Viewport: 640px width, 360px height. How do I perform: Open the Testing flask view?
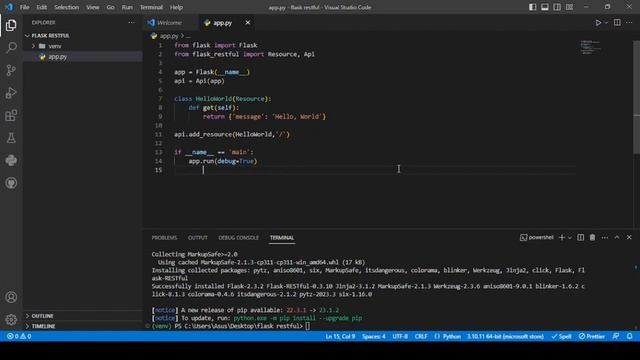pyautogui.click(x=11, y=138)
